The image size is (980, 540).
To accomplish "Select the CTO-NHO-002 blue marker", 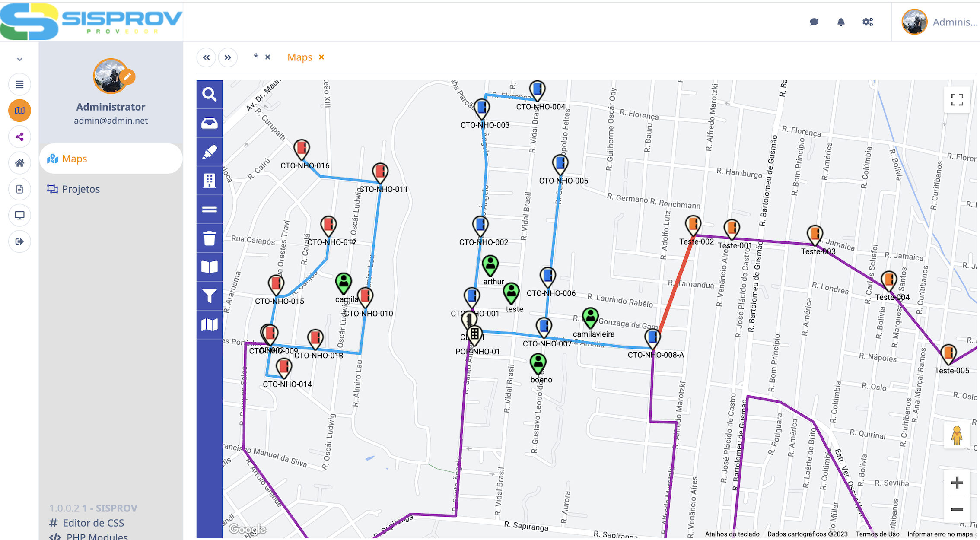I will [480, 226].
